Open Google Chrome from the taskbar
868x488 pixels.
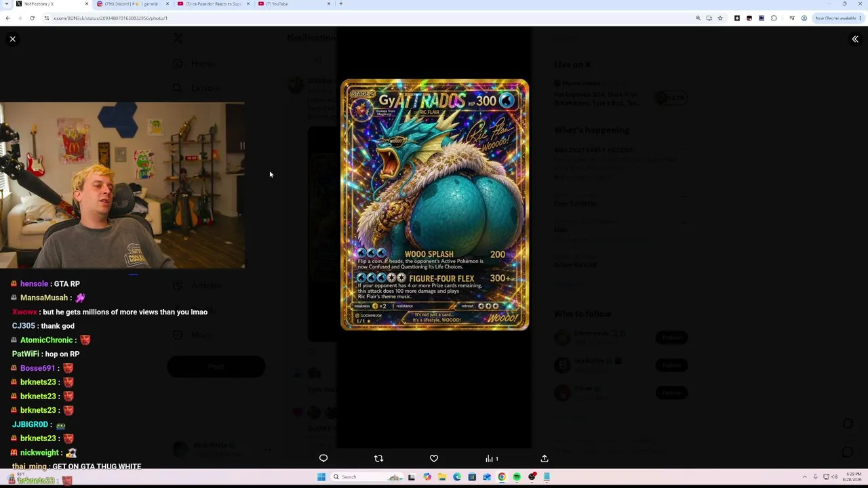[502, 477]
